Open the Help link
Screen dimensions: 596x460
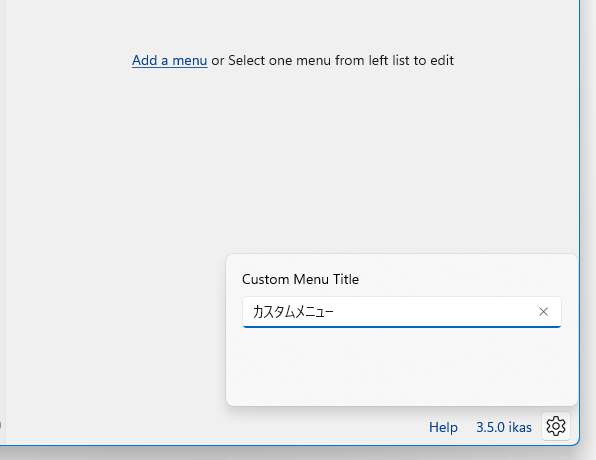[x=443, y=427]
